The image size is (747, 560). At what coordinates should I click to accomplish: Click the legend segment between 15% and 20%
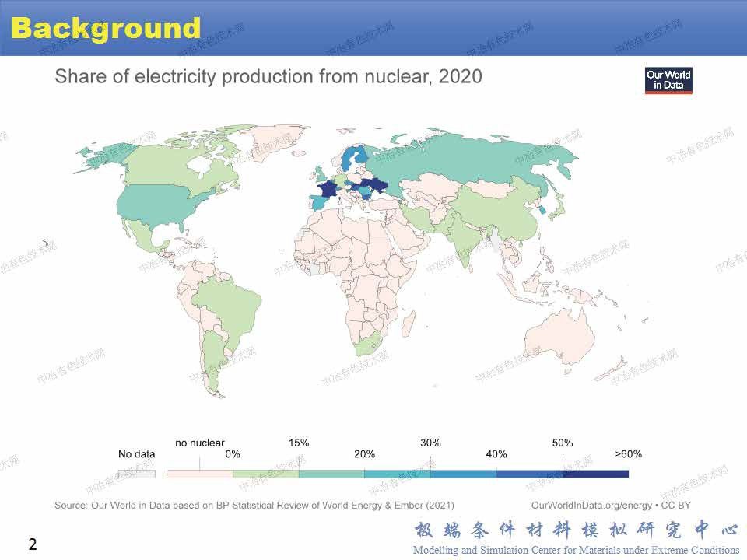click(x=331, y=473)
